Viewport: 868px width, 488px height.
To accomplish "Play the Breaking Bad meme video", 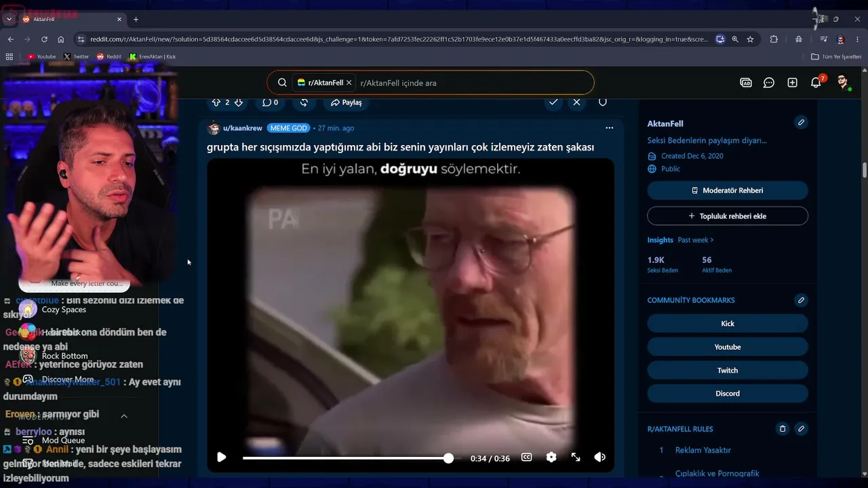I will (221, 457).
